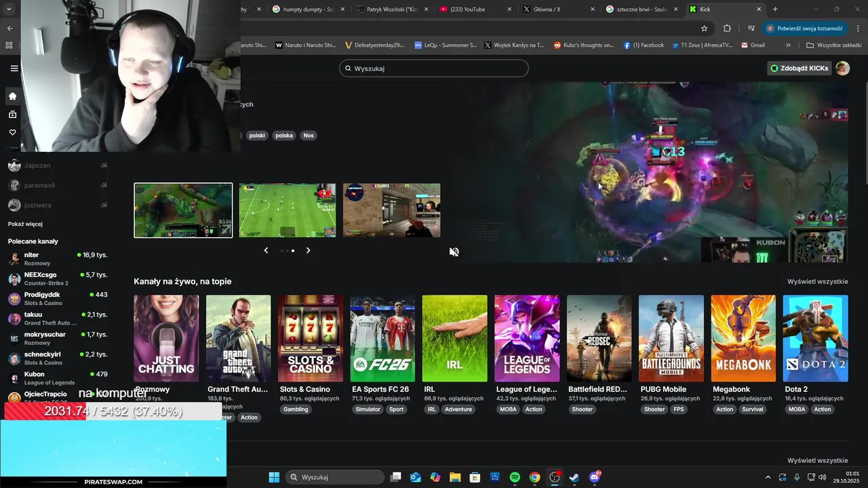Open Kubz's thoughts bookmark

(x=584, y=45)
